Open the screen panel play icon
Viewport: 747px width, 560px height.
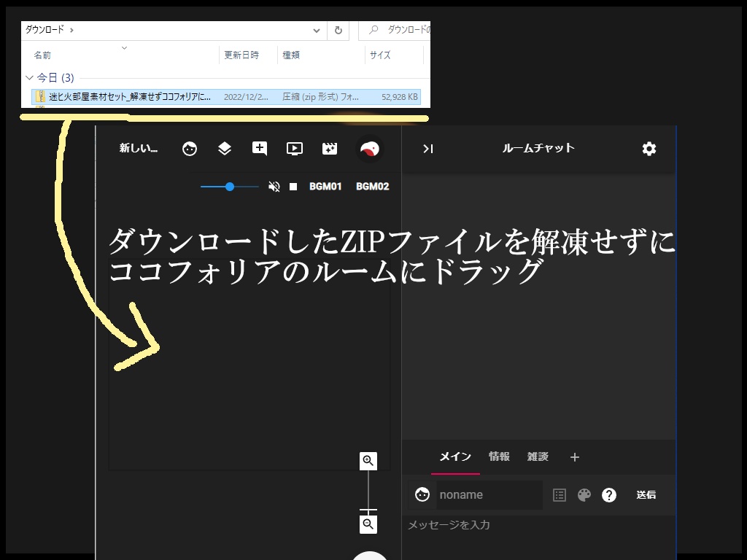[295, 149]
